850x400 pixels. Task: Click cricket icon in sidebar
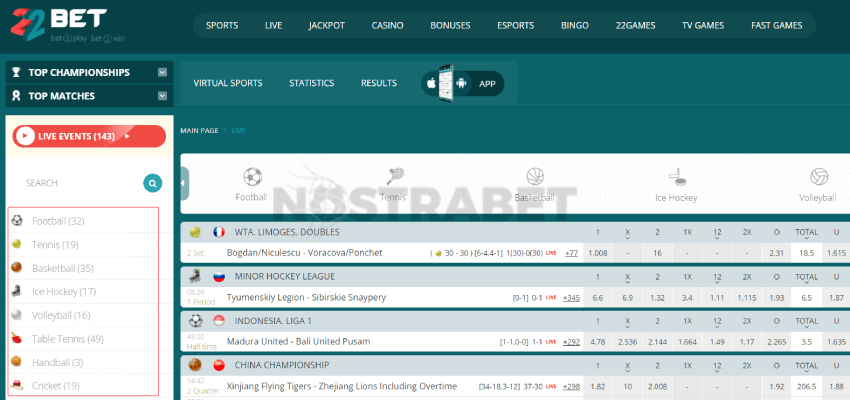17,385
